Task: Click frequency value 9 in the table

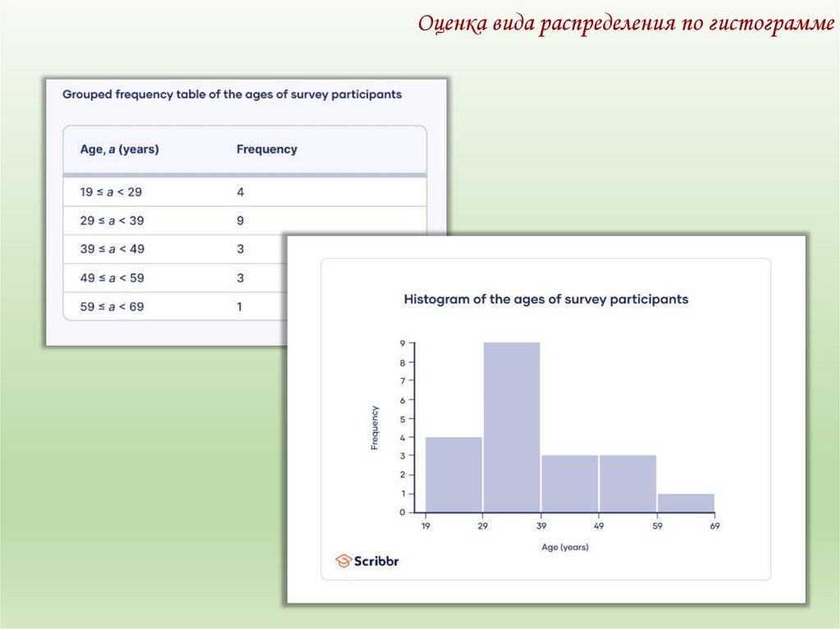Action: point(240,221)
